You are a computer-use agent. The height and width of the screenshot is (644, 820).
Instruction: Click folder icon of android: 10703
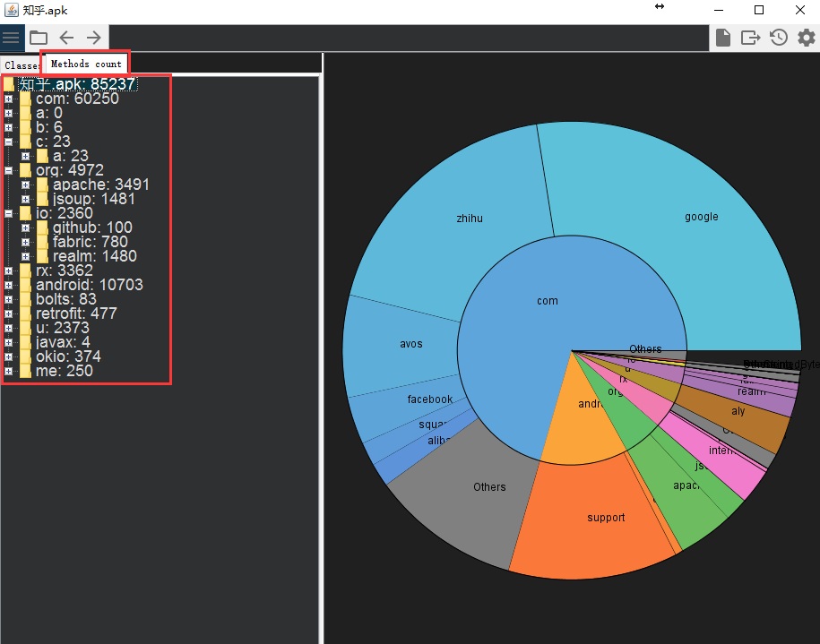pos(25,285)
